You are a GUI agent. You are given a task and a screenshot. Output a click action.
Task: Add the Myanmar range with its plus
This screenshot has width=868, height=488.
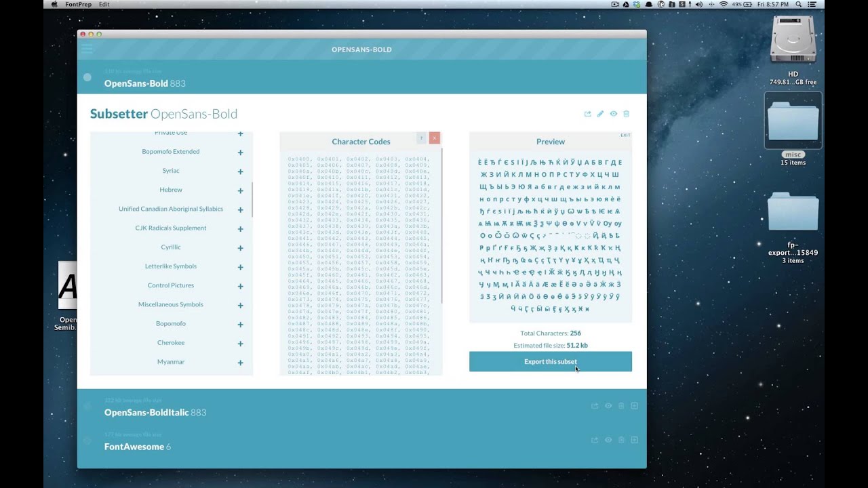[240, 363]
